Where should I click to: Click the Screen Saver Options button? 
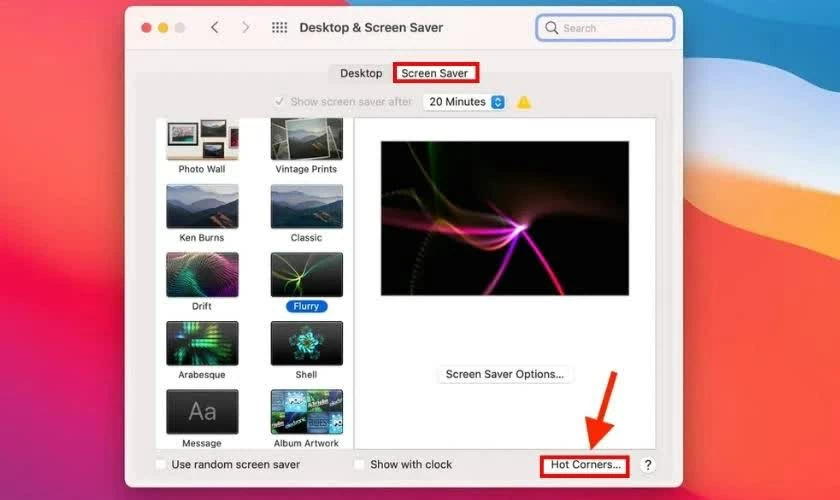(505, 374)
